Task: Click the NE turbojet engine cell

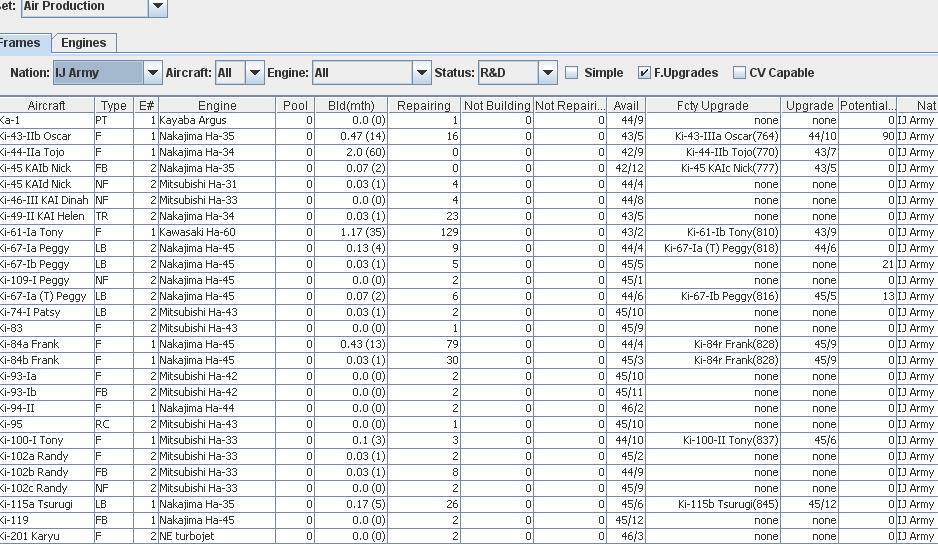Action: coord(217,537)
